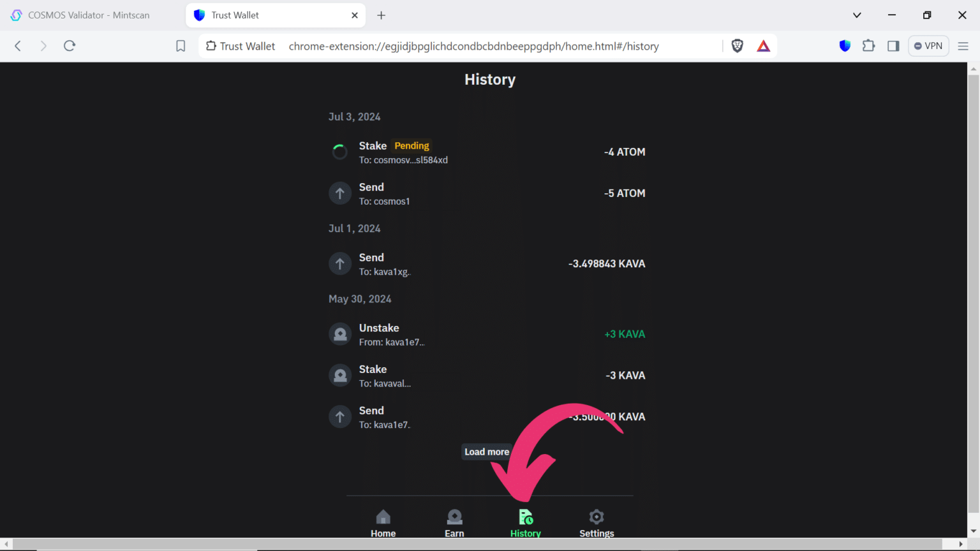
Task: Open the Brave Rewards triangle icon
Action: tap(763, 46)
